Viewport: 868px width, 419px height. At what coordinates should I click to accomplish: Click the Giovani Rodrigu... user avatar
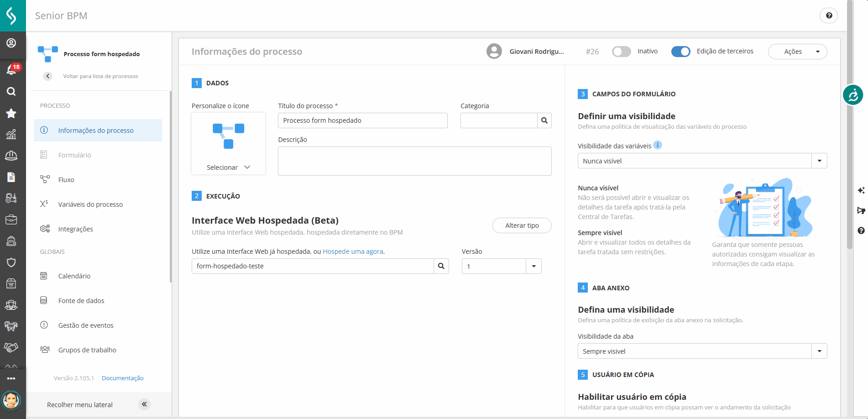[x=494, y=51]
